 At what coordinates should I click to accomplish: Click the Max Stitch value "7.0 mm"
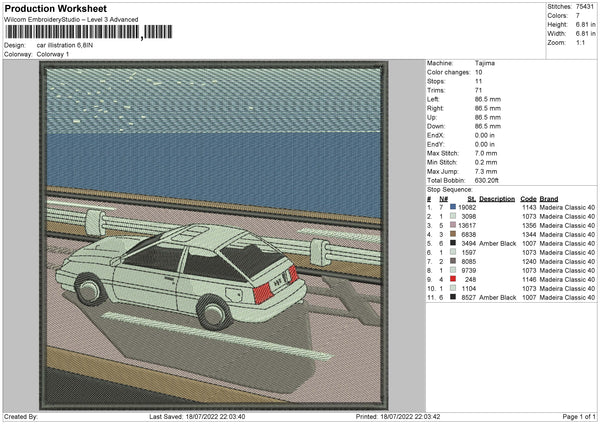pyautogui.click(x=486, y=153)
